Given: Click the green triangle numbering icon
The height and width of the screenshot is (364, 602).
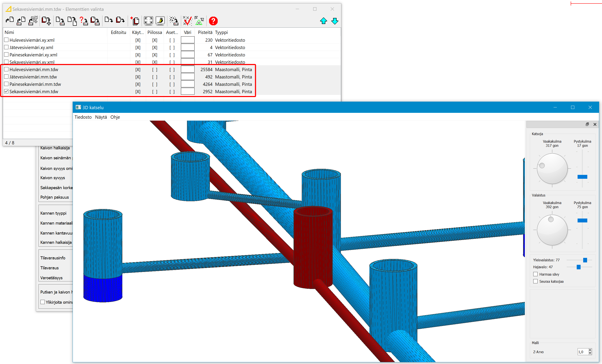Looking at the screenshot, I should click(x=199, y=21).
